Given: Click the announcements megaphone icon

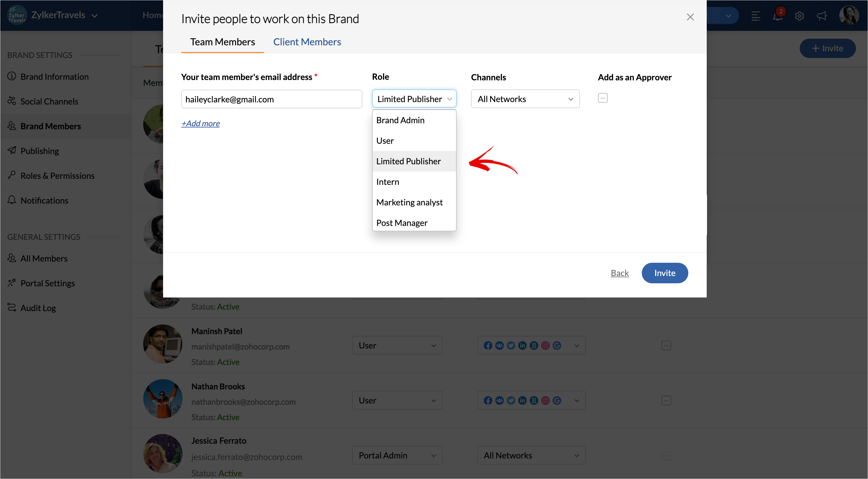Looking at the screenshot, I should pyautogui.click(x=822, y=16).
